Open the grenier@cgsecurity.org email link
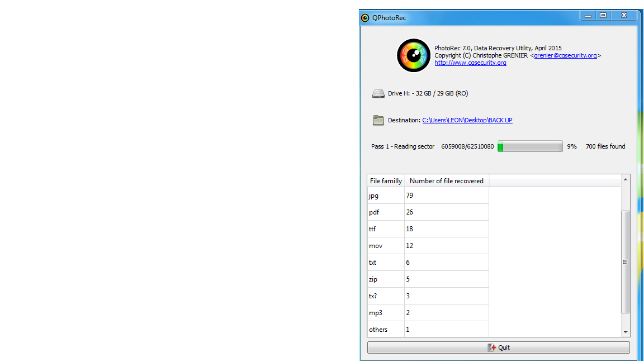 click(565, 55)
